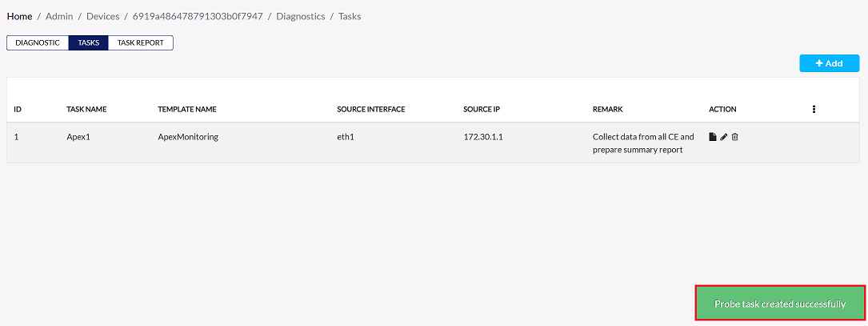Image resolution: width=868 pixels, height=326 pixels.
Task: Click the TEMPLATE NAME column header
Action: click(187, 109)
